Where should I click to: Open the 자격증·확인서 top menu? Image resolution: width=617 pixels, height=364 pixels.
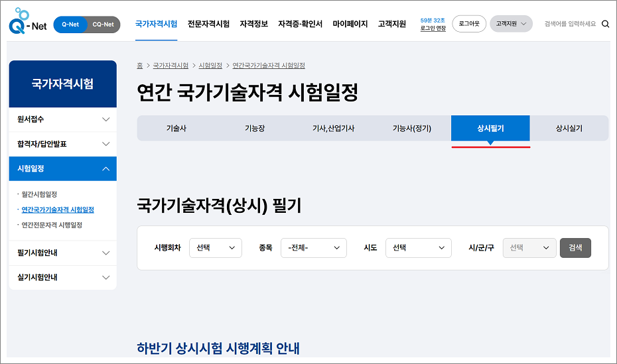[301, 24]
